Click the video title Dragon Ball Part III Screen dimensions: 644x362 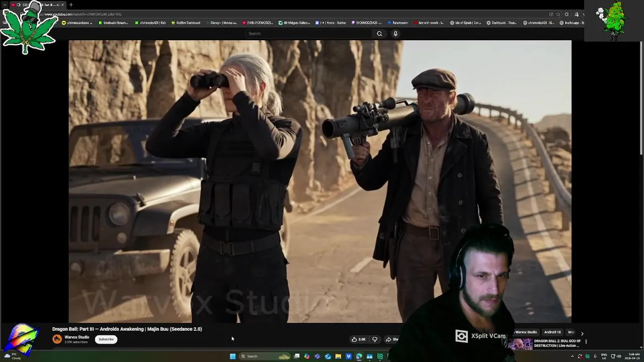click(x=127, y=329)
